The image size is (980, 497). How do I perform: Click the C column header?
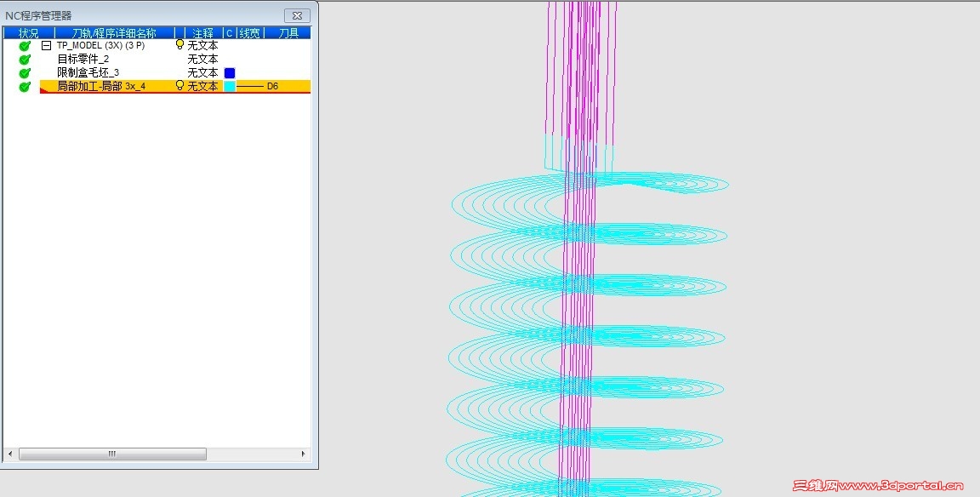click(x=230, y=33)
